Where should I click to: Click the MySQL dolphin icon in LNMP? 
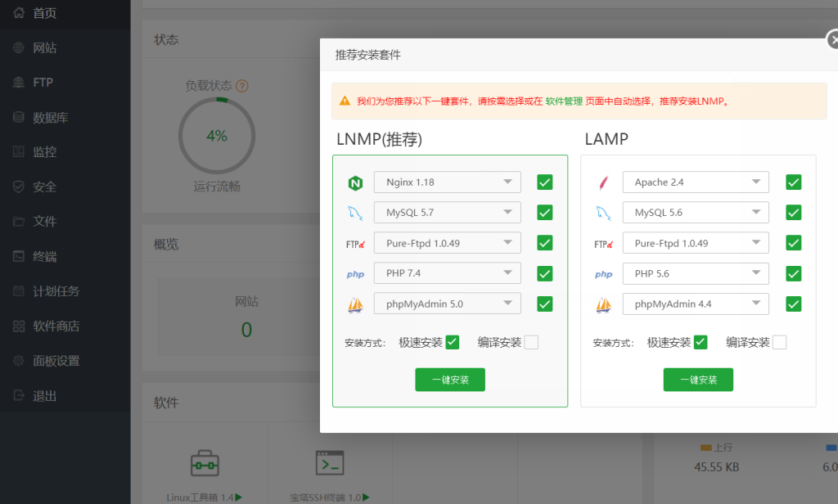pos(355,214)
